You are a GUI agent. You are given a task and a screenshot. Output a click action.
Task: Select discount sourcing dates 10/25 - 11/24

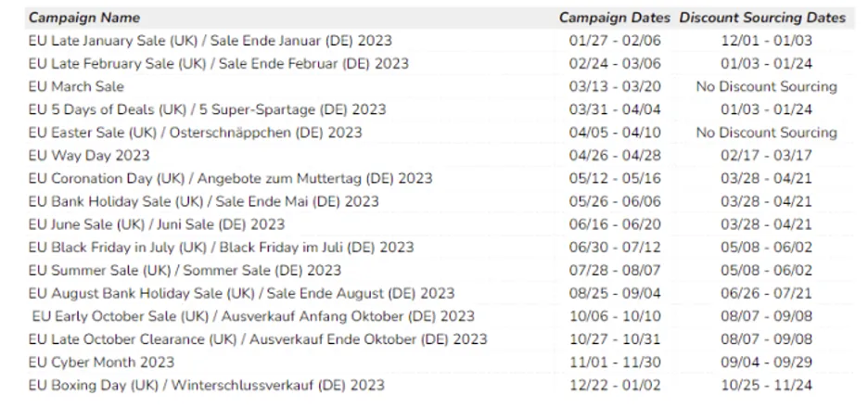point(766,385)
